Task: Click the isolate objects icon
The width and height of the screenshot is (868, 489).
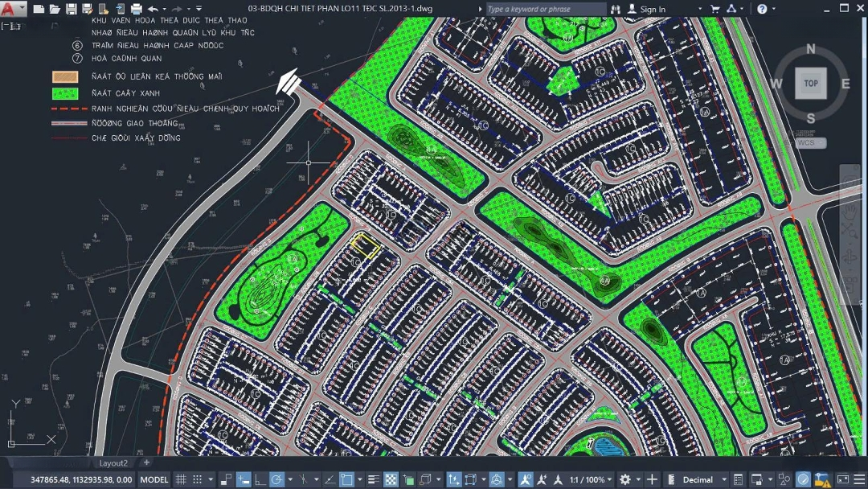Action: click(784, 479)
